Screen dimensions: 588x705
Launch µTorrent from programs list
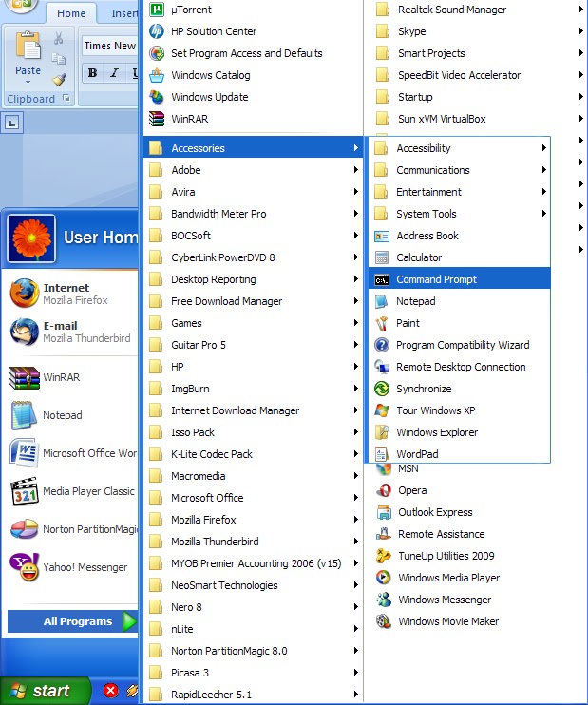(253, 10)
